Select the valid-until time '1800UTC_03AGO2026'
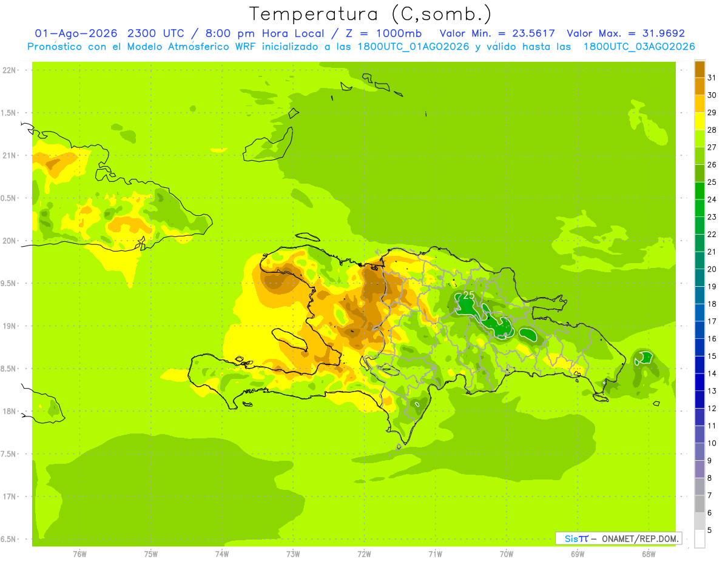Viewport: 728px width, 562px height. (638, 47)
